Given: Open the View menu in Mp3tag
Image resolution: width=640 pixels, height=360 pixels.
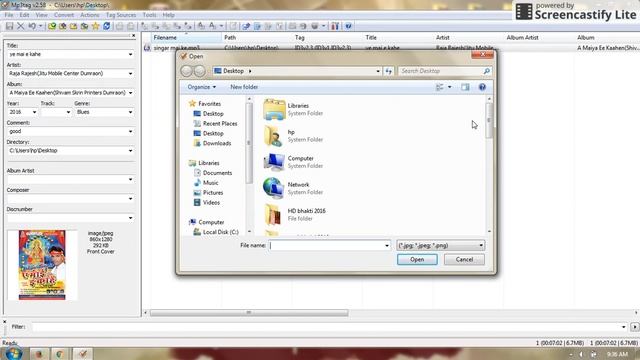Looking at the screenshot, I should click(x=42, y=15).
